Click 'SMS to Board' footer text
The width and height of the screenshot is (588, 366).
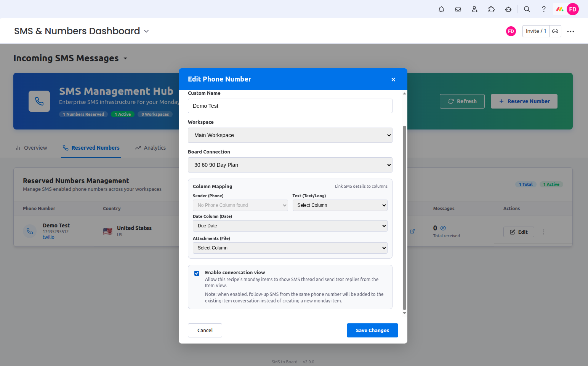[284, 362]
